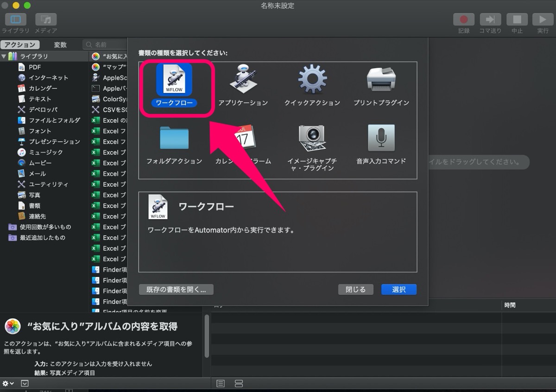The height and width of the screenshot is (392, 556).
Task: Click the Choose (選択) button in dialog
Action: tap(399, 290)
